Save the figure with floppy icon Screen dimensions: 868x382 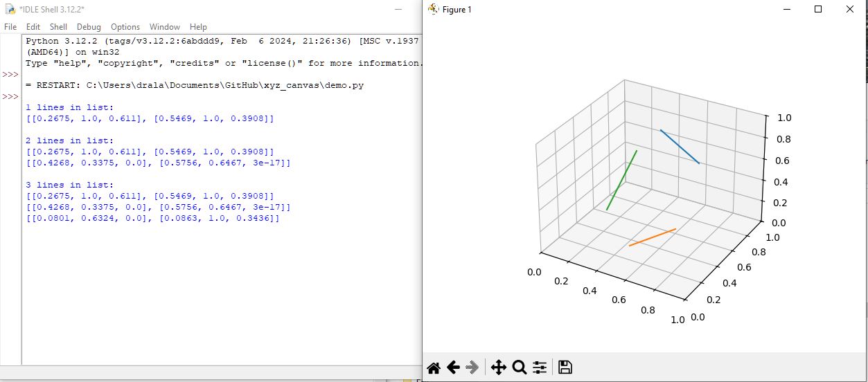click(x=565, y=367)
